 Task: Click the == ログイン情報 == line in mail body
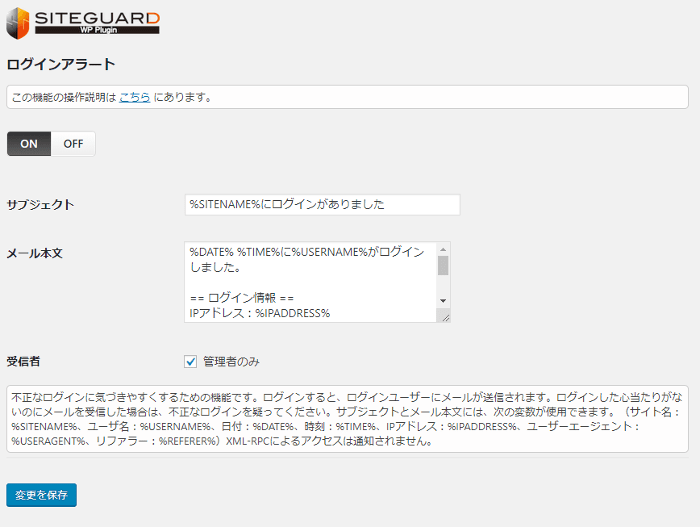pos(242,298)
